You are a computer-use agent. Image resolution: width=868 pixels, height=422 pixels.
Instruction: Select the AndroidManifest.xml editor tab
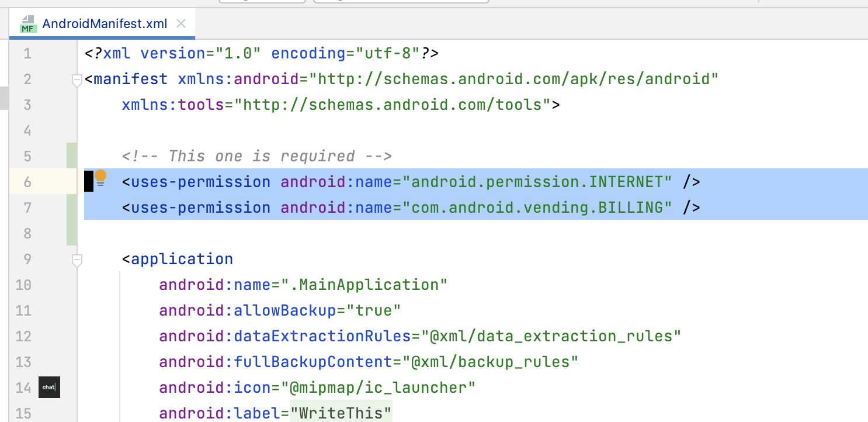105,24
